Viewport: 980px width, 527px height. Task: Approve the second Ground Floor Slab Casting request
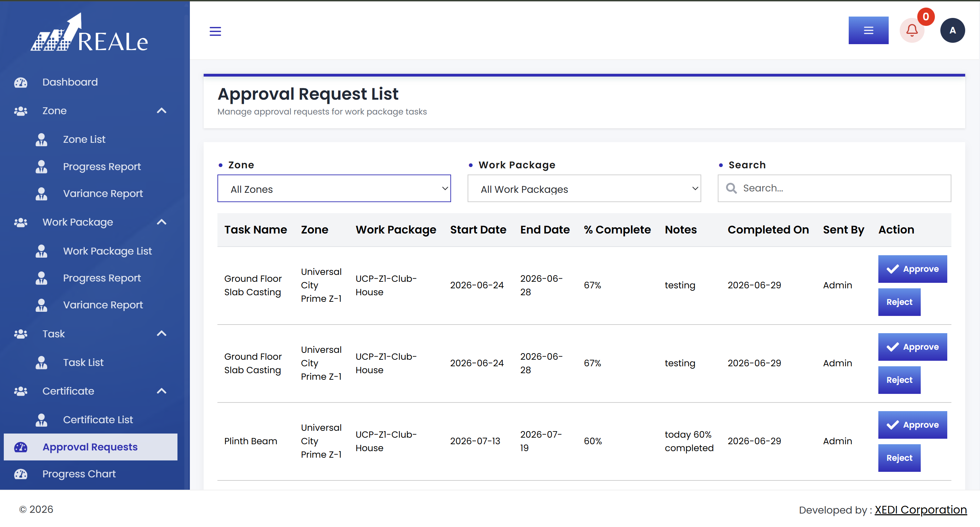(x=912, y=347)
